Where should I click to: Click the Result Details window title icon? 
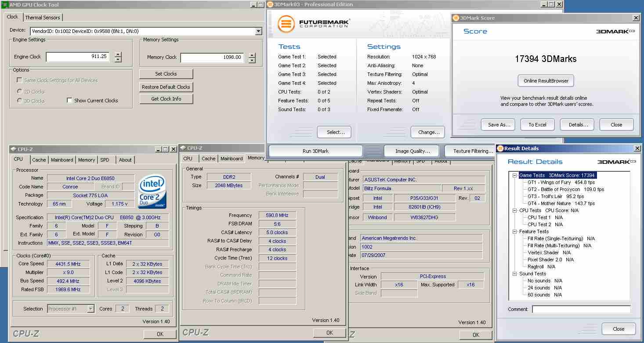(x=500, y=148)
